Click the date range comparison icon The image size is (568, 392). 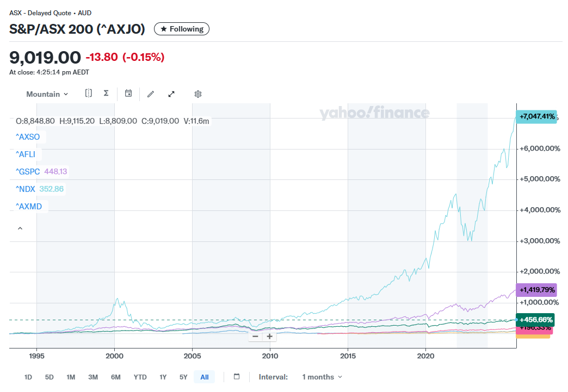(89, 94)
